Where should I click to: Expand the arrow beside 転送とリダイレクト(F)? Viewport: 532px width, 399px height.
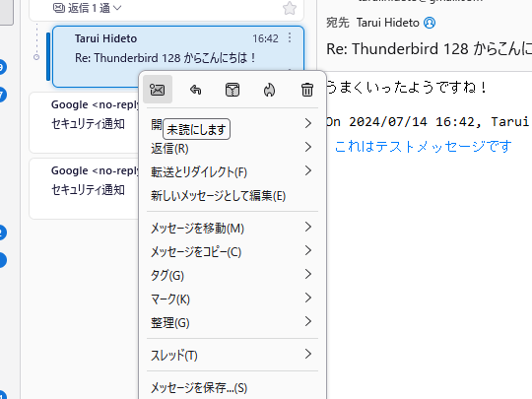(308, 170)
